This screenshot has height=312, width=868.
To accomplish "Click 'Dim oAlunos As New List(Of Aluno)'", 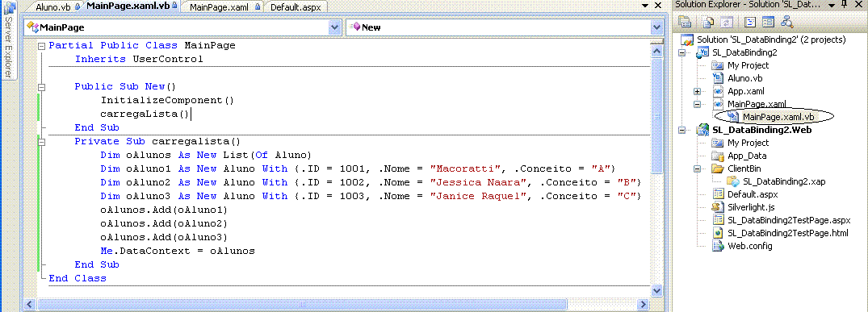I will pos(207,155).
